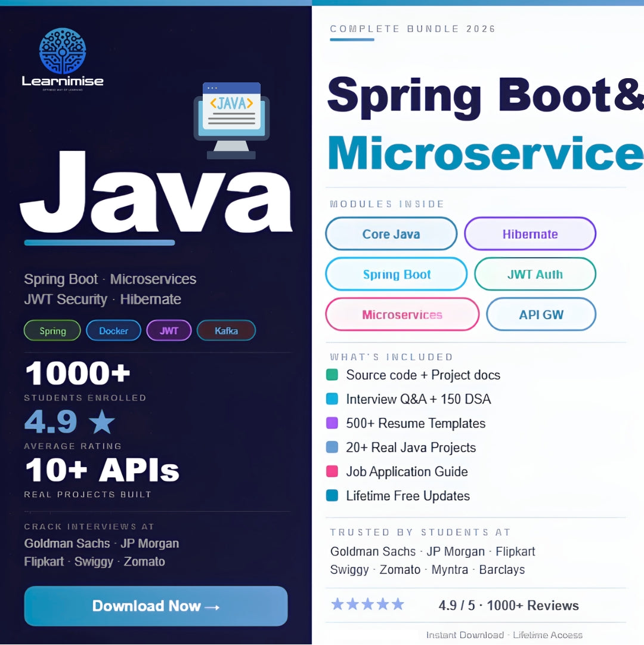Click the green square beside Source code
Viewport: 644px width, 645px height.
coord(332,375)
